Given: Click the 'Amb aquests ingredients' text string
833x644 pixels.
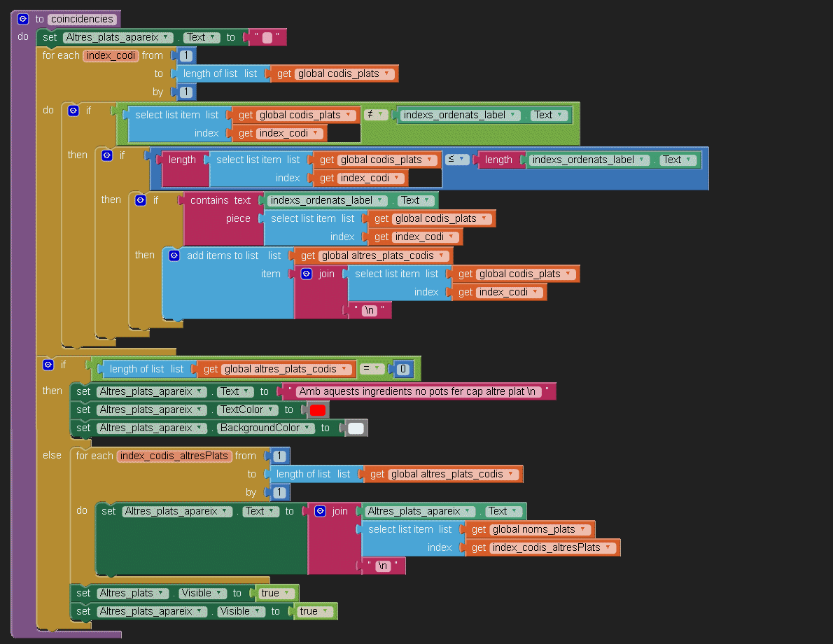Looking at the screenshot, I should point(416,391).
